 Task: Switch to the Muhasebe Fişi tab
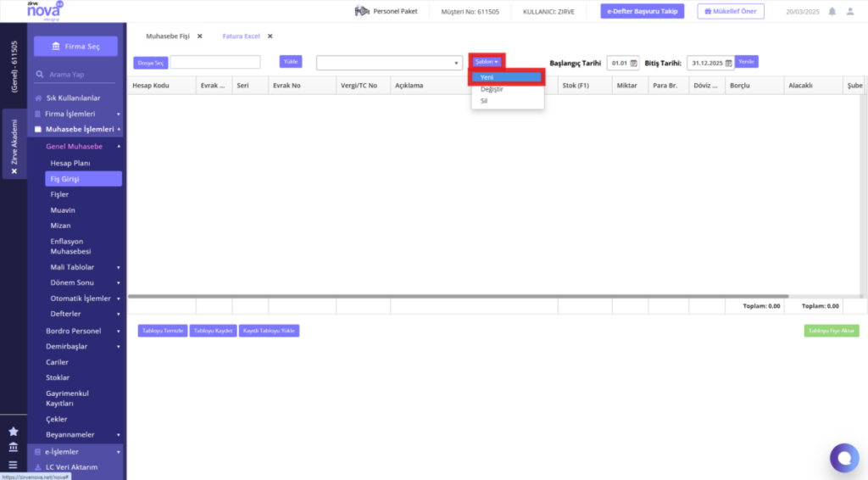point(168,36)
